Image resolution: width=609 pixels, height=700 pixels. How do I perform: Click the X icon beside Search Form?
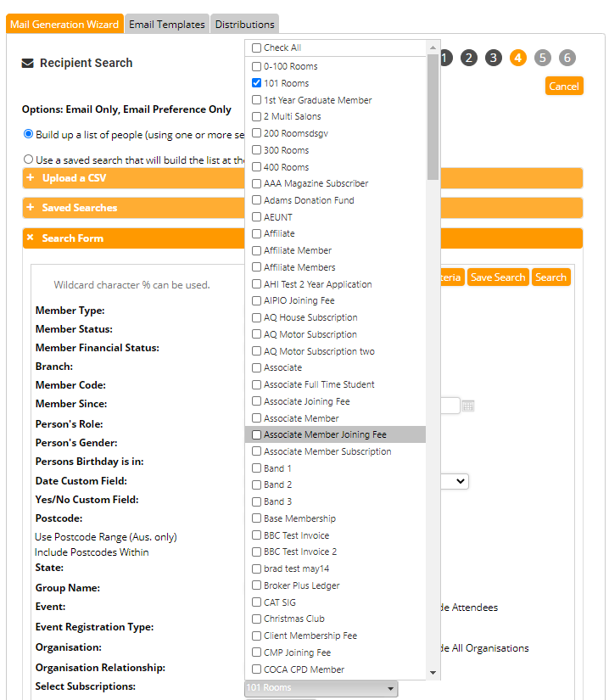pos(31,238)
